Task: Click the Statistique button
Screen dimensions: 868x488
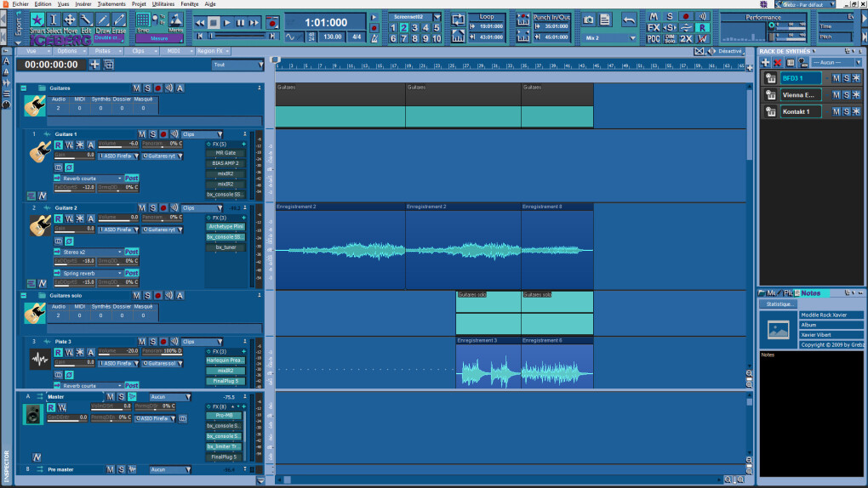Action: [x=779, y=304]
